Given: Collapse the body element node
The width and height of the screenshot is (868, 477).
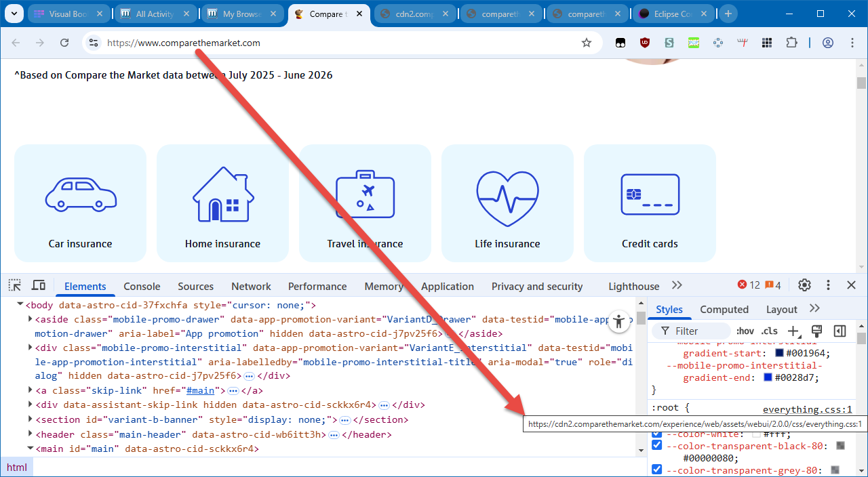Looking at the screenshot, I should coord(20,305).
